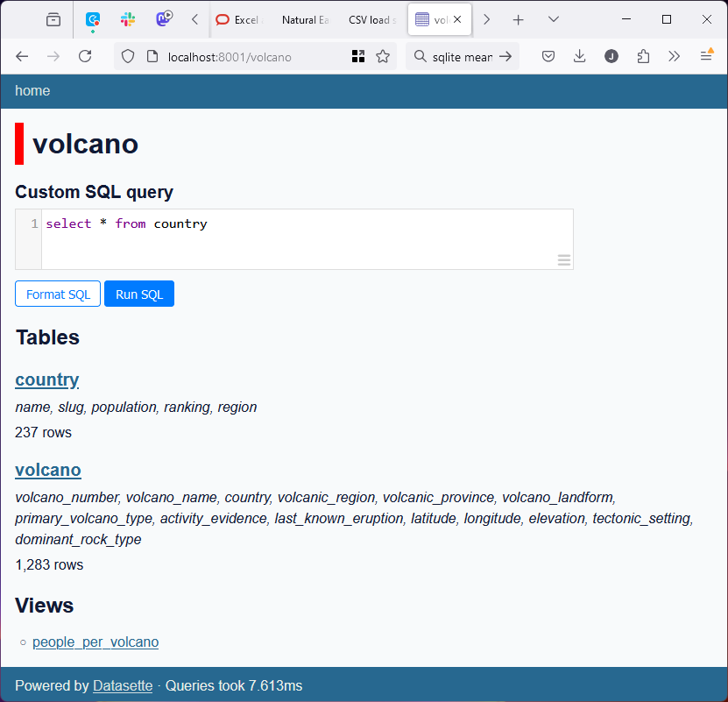
Task: Click the Save to Pocket icon
Action: 548,56
